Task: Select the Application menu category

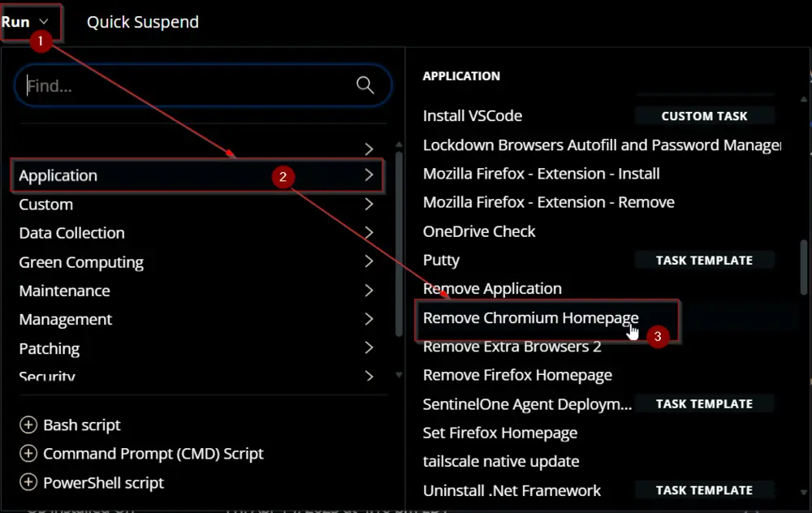Action: (197, 175)
